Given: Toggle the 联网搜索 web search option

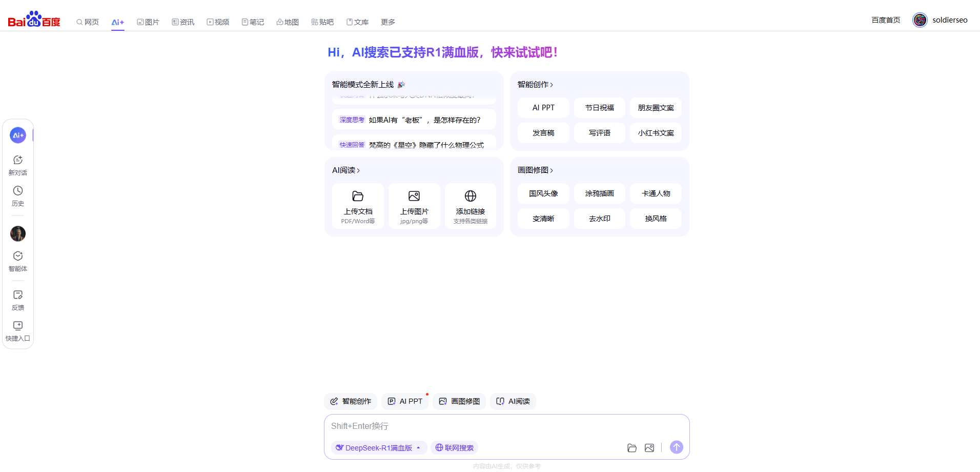Looking at the screenshot, I should pos(454,448).
